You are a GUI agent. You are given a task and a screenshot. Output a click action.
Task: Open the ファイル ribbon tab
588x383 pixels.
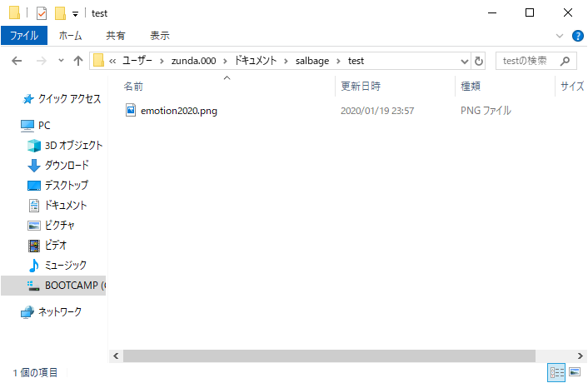click(24, 36)
